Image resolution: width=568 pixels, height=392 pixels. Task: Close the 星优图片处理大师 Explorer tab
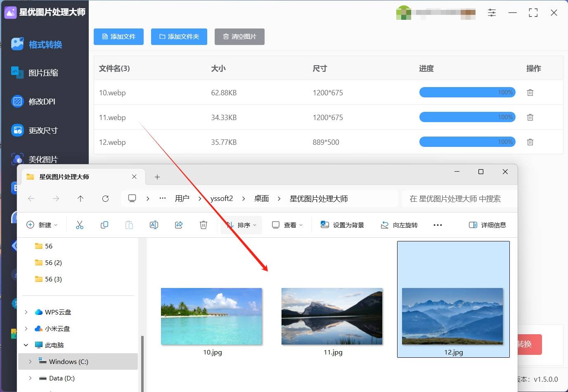pos(134,177)
